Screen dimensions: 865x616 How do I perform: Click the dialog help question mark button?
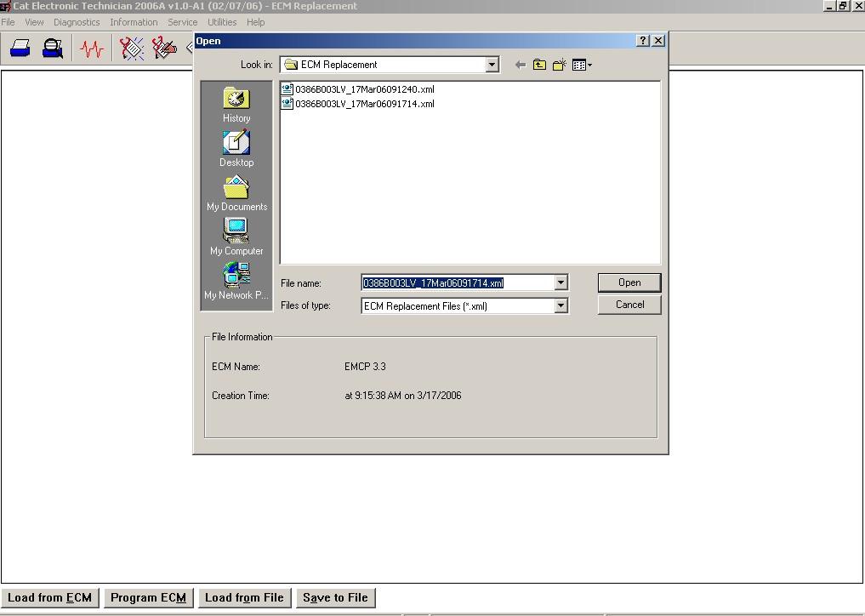pyautogui.click(x=643, y=41)
